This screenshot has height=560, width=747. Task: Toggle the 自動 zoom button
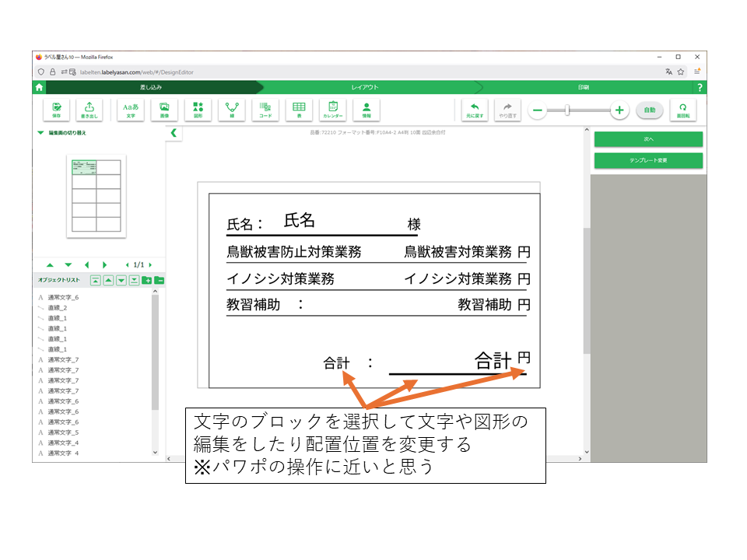(x=649, y=110)
